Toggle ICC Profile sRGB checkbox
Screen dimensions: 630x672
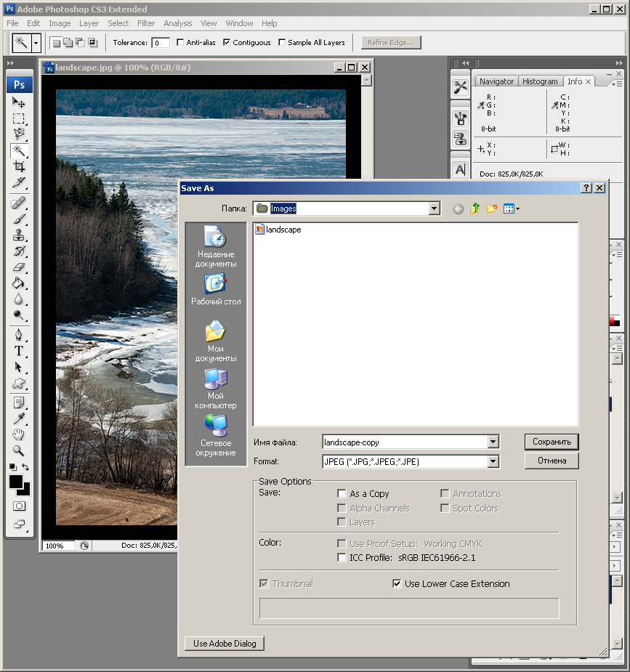coord(342,558)
